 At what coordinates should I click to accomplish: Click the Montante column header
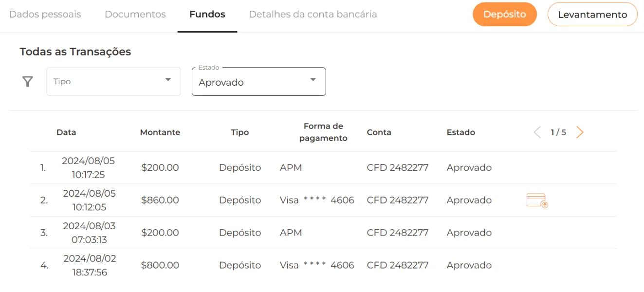[160, 132]
